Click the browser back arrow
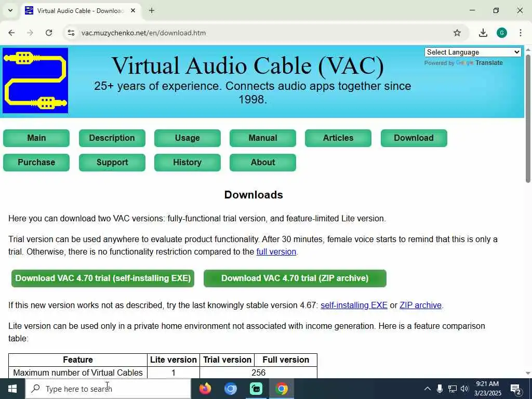Image resolution: width=532 pixels, height=399 pixels. (x=11, y=33)
